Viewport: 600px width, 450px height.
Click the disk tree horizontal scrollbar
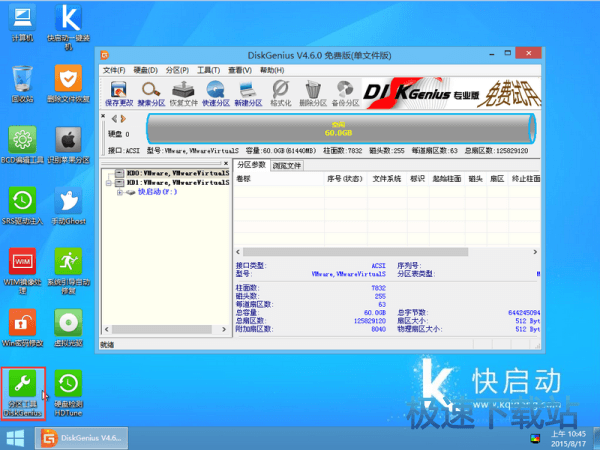[162, 329]
